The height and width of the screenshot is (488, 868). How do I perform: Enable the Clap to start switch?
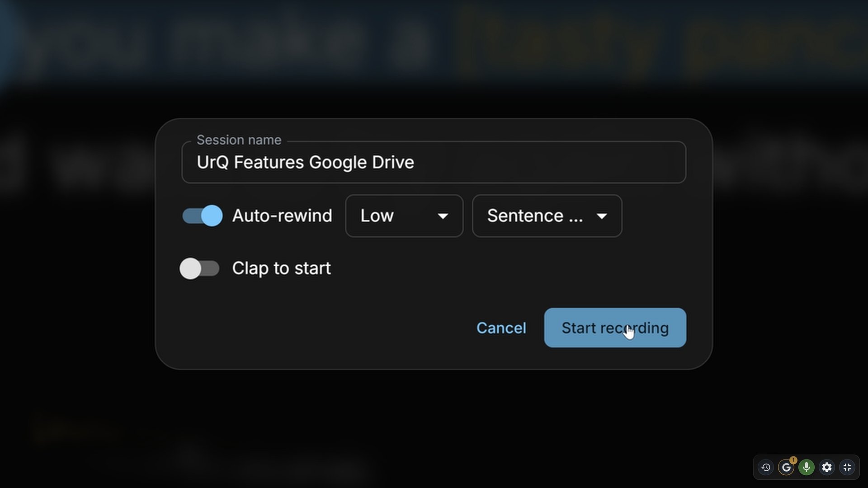point(199,268)
